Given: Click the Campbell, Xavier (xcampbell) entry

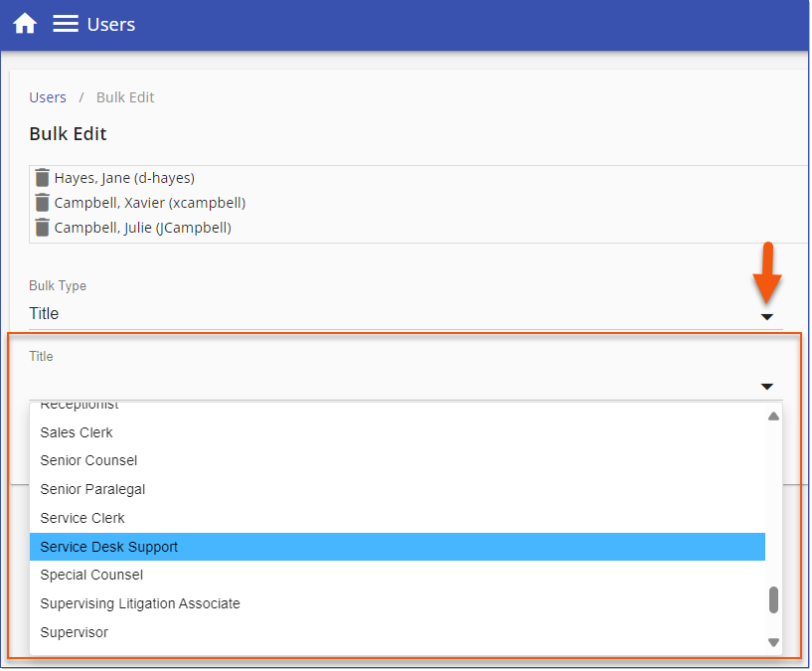Looking at the screenshot, I should (150, 203).
